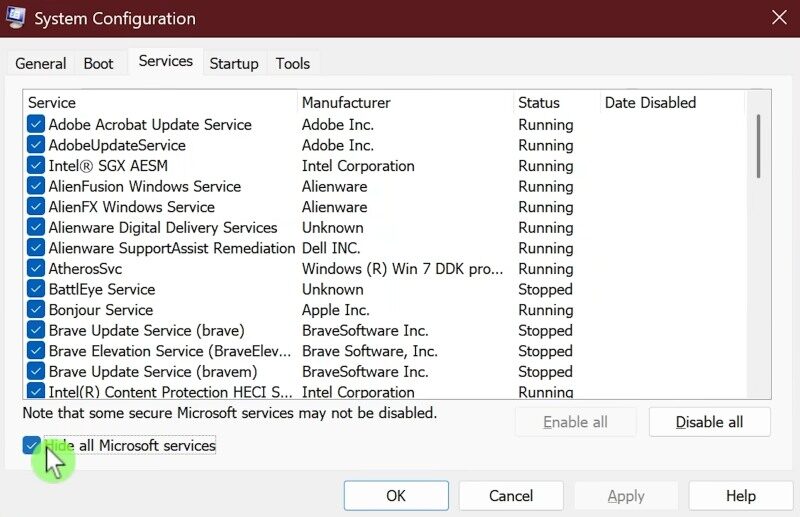
Task: Click the Stopped status of BattlEye Service
Action: tap(545, 289)
